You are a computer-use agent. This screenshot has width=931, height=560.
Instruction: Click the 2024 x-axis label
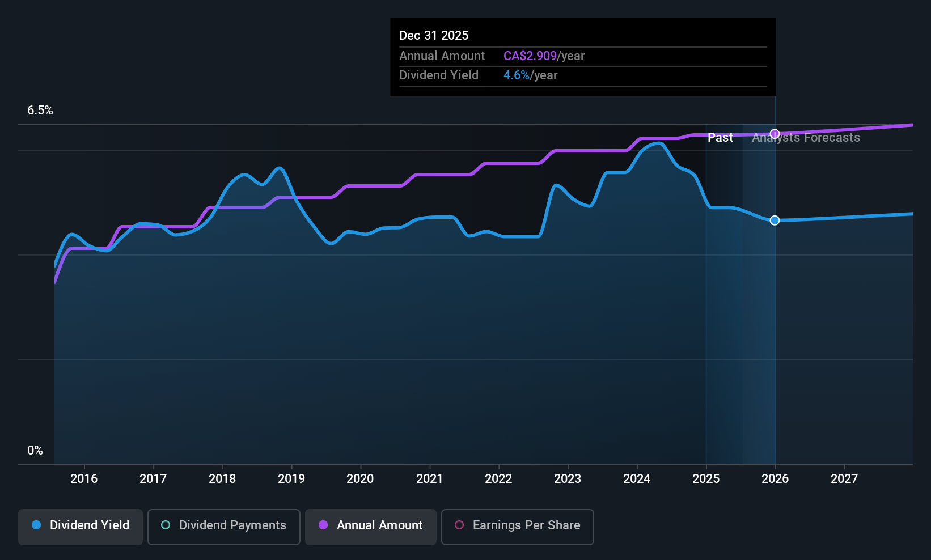coord(637,478)
